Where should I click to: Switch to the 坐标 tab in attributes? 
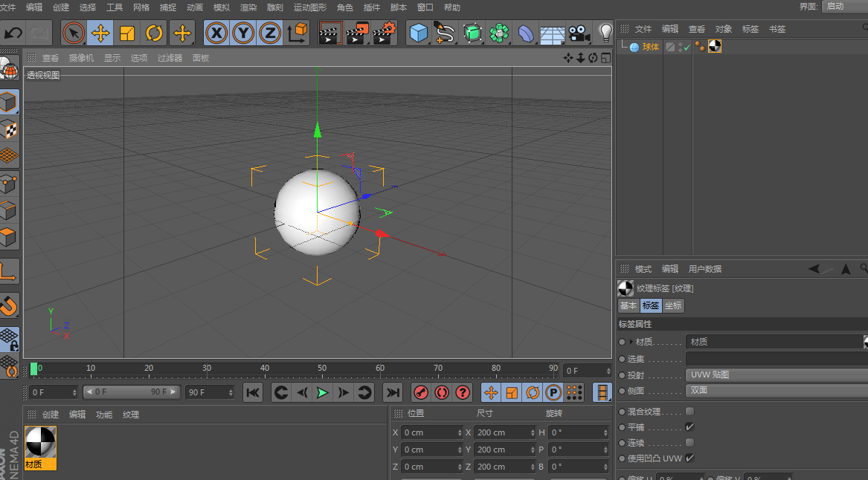[673, 305]
